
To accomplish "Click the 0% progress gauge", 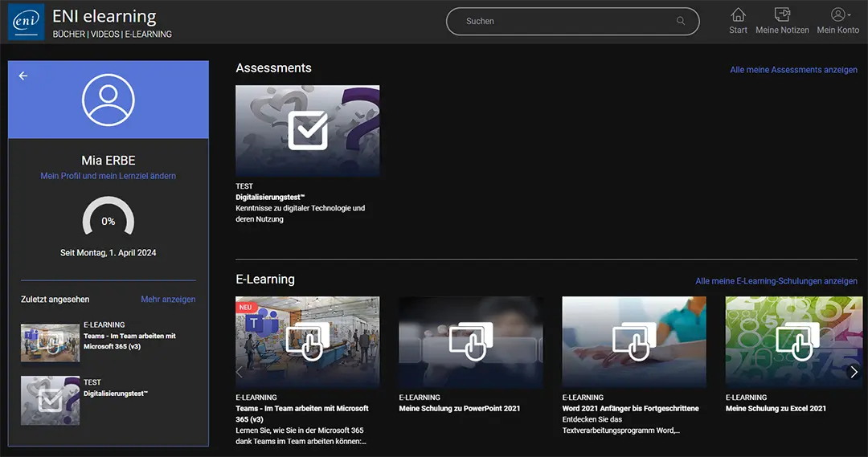I will click(108, 217).
